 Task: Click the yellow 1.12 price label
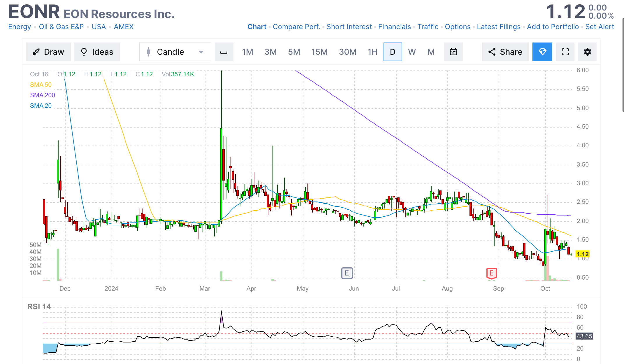point(582,254)
